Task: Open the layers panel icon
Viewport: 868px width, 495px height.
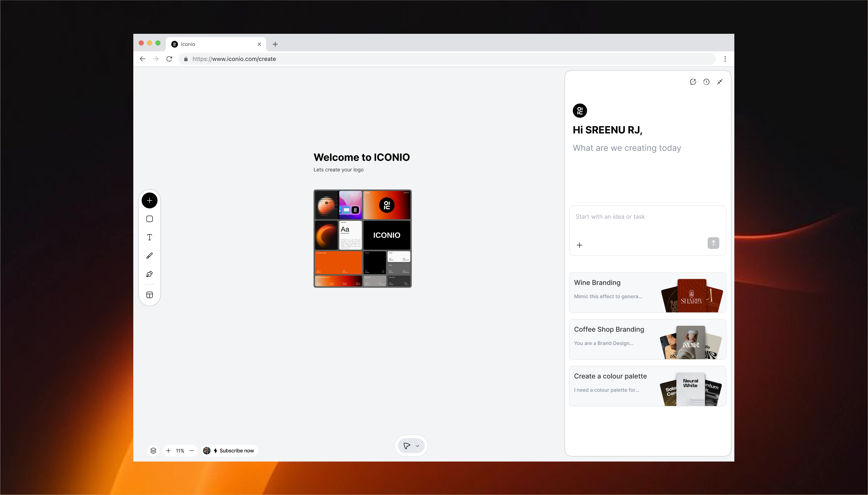Action: [x=153, y=451]
